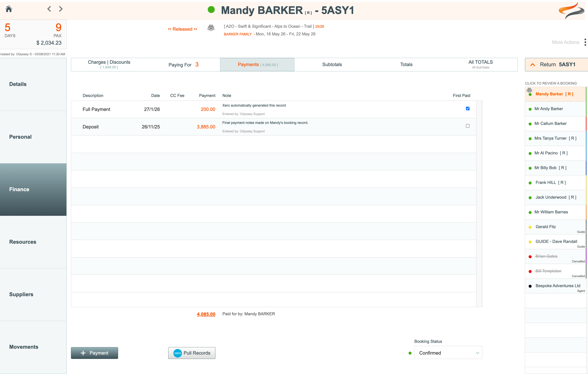Check First Paid for Deposit row
588x378 pixels.
point(468,126)
